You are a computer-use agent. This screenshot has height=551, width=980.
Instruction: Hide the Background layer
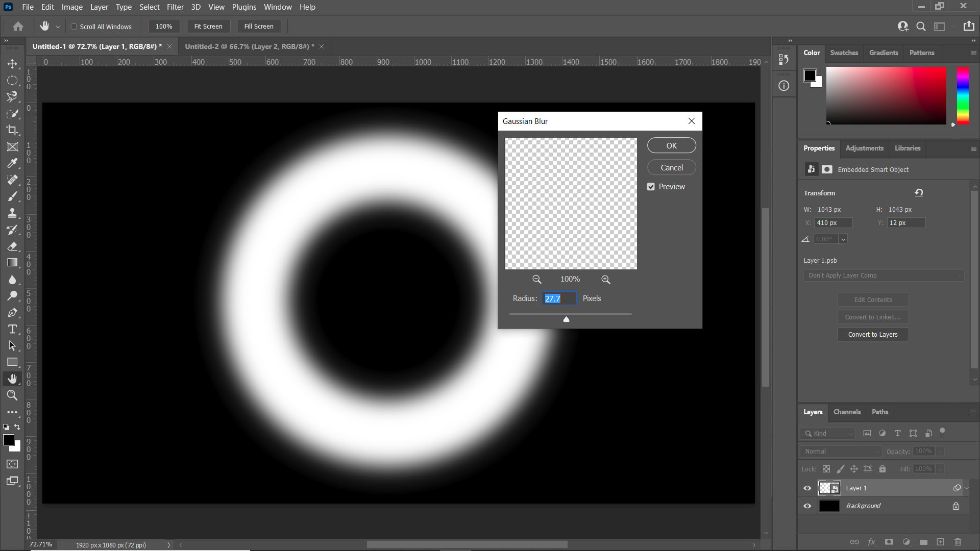(x=807, y=506)
